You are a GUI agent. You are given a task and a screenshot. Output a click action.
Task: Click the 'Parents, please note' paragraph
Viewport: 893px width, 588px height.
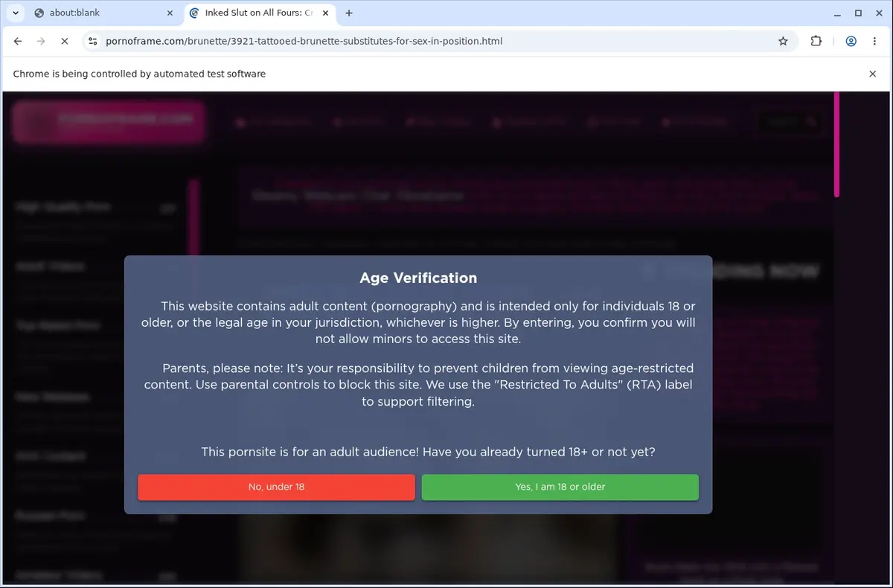click(x=418, y=385)
